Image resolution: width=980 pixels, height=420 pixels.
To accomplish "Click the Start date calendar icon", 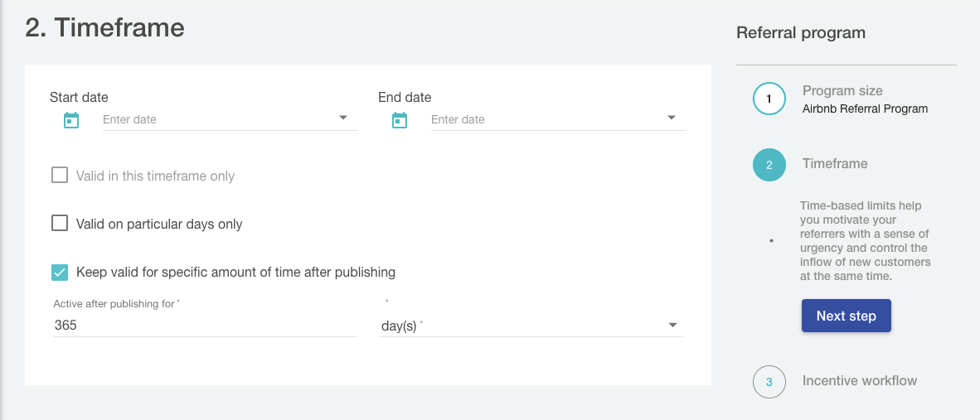I will [x=71, y=120].
